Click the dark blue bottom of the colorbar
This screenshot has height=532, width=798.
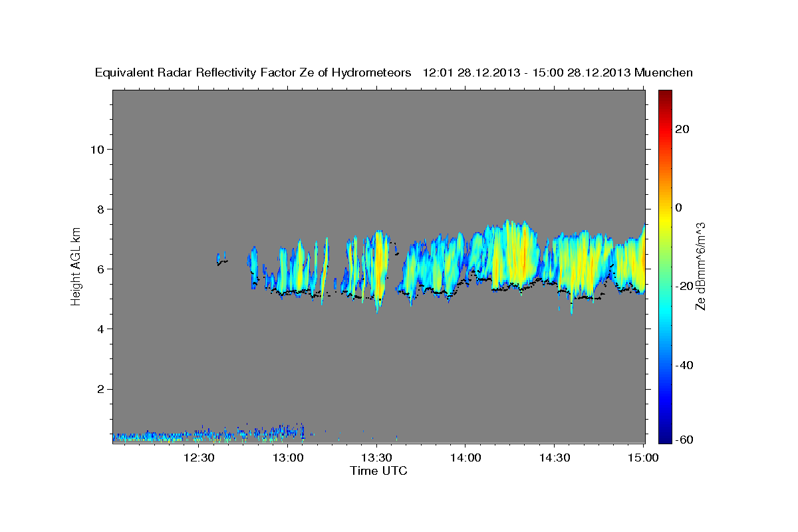(664, 438)
